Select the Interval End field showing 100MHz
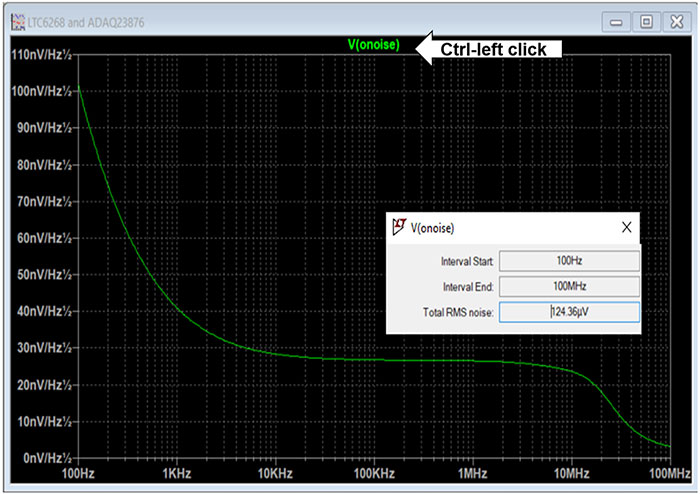Image resolution: width=700 pixels, height=494 pixels. [x=569, y=287]
